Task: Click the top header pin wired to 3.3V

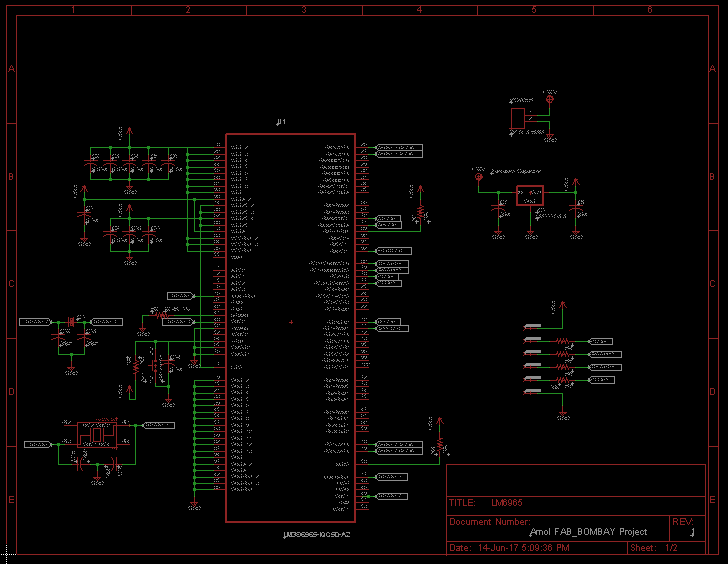Action: click(532, 327)
